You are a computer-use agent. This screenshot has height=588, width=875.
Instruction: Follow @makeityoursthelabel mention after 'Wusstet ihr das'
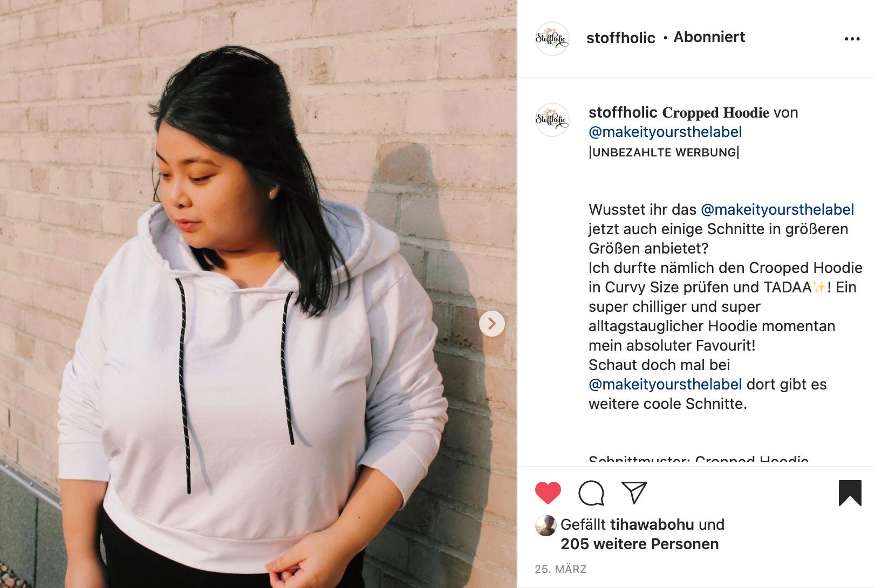coord(777,209)
